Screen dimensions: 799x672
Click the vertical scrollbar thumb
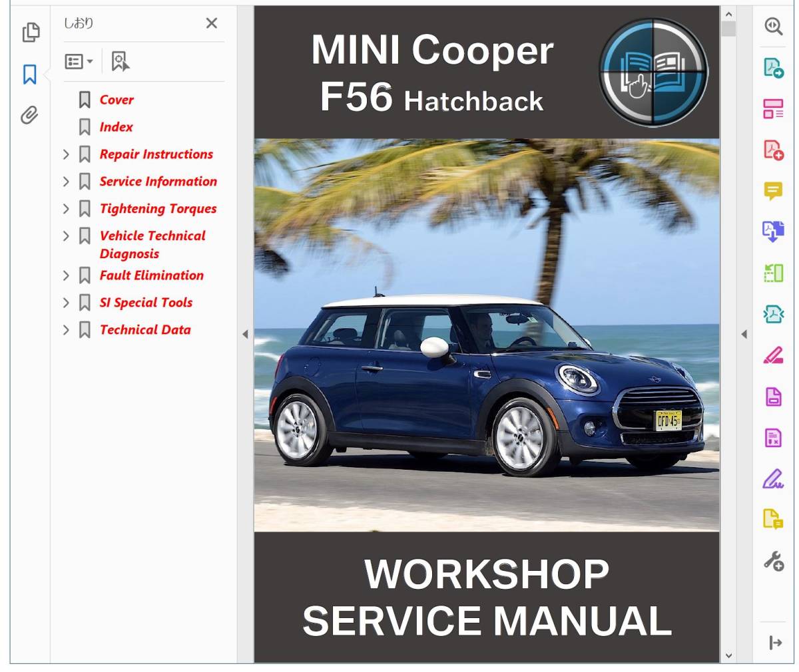728,29
